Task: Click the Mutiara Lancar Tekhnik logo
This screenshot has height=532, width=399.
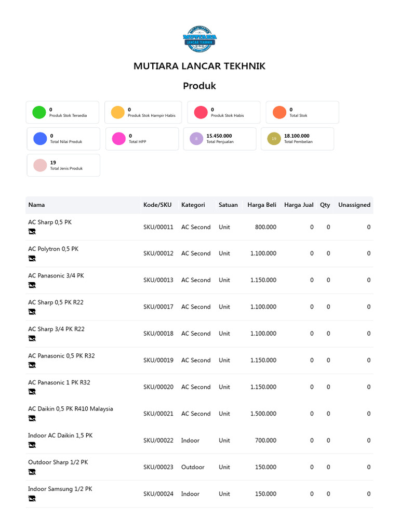Action: [x=199, y=39]
